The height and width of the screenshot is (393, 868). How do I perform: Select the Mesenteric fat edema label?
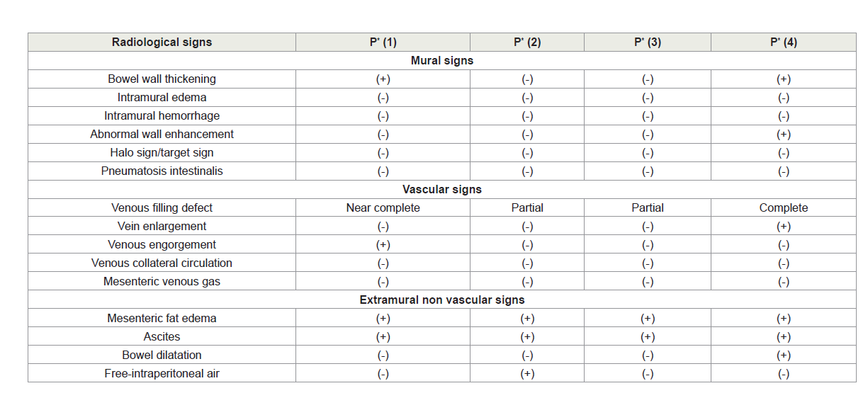pyautogui.click(x=162, y=318)
